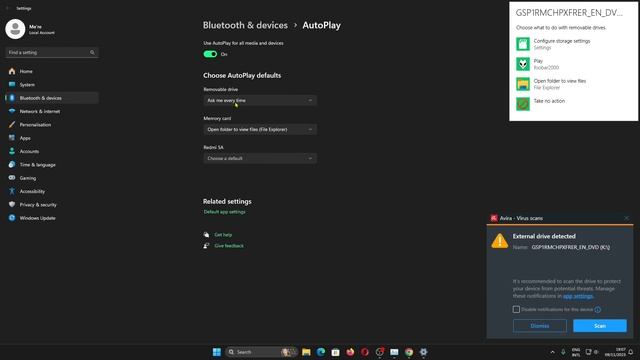Image resolution: width=640 pixels, height=360 pixels.
Task: Go to Bluetooth & devices breadcrumb
Action: [245, 25]
